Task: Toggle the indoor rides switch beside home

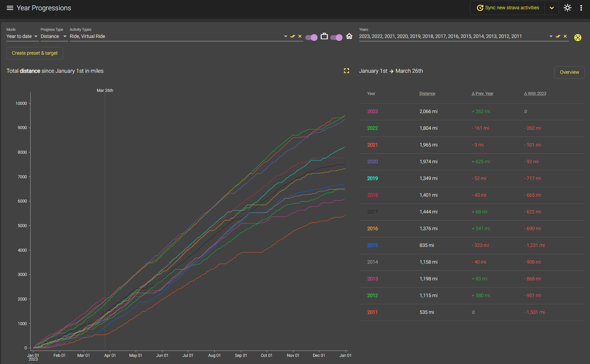Action: click(336, 37)
